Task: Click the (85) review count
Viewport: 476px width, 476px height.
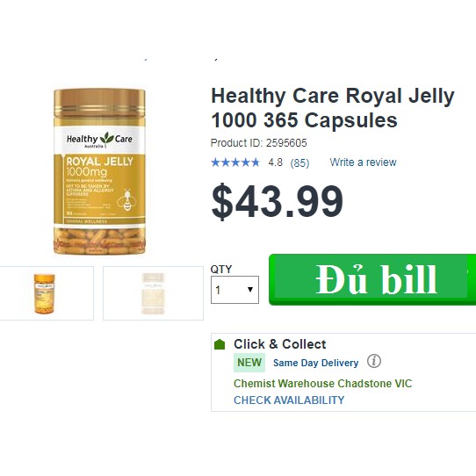Action: click(299, 163)
